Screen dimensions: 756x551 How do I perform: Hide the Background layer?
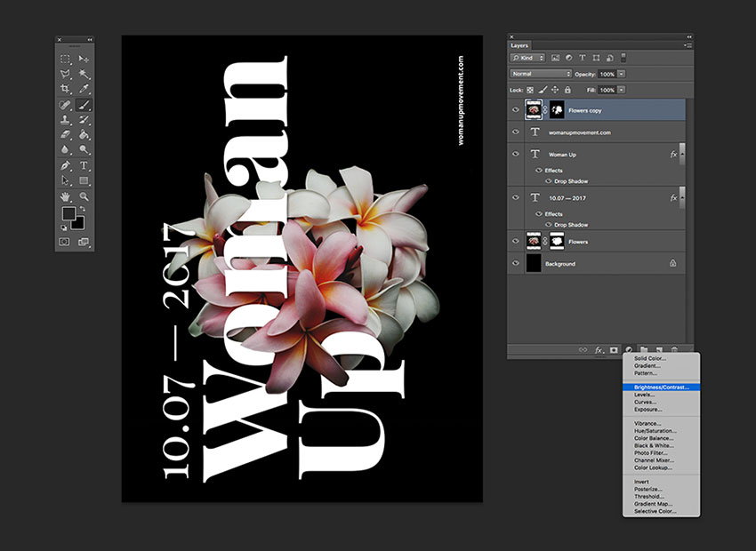pyautogui.click(x=515, y=263)
